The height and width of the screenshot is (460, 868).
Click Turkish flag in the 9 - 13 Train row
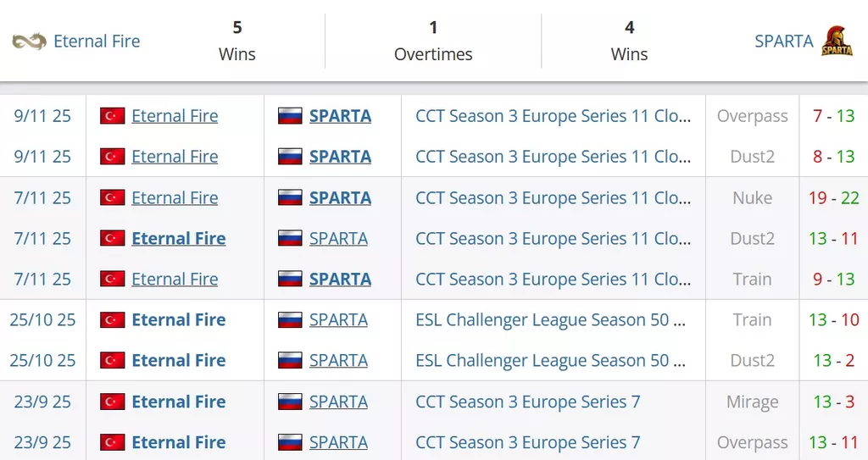pyautogui.click(x=113, y=280)
